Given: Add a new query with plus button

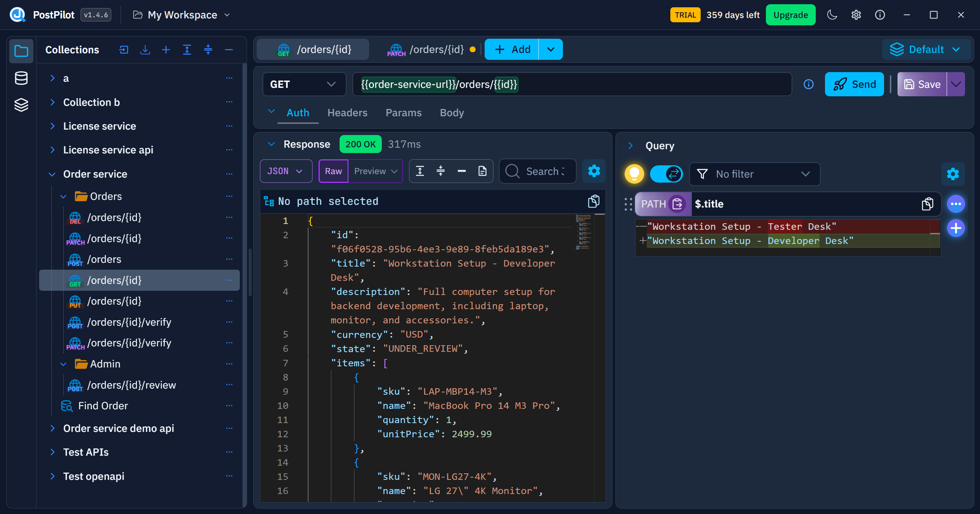Looking at the screenshot, I should 956,228.
